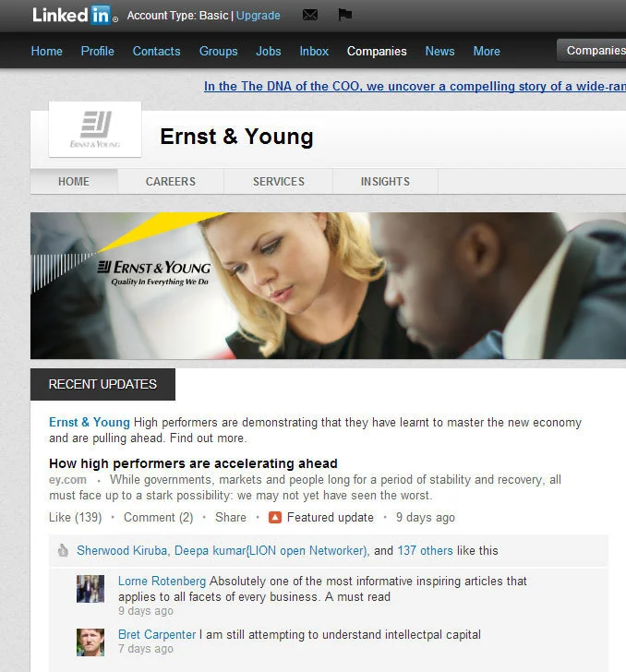Open Deepa kumar's profile link
626x672 pixels.
point(271,550)
